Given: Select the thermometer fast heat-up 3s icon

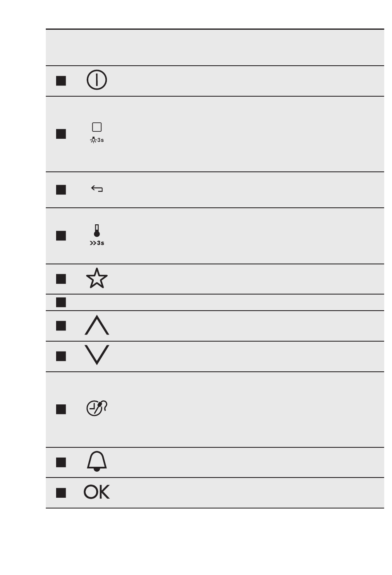Looking at the screenshot, I should click(x=97, y=235).
